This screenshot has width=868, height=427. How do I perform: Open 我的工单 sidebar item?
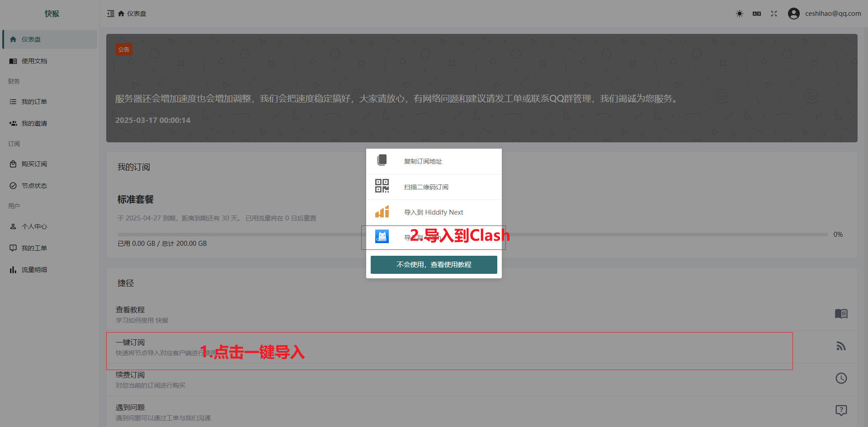click(50, 248)
